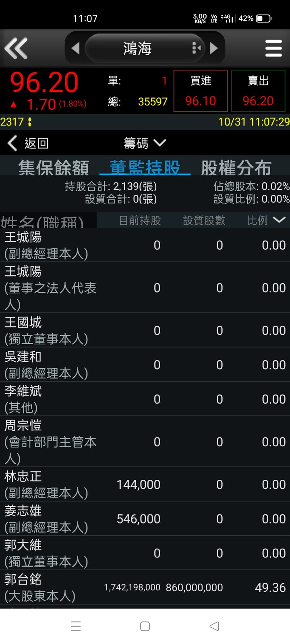Open the 比例 column chevron dropdown

coord(279,220)
